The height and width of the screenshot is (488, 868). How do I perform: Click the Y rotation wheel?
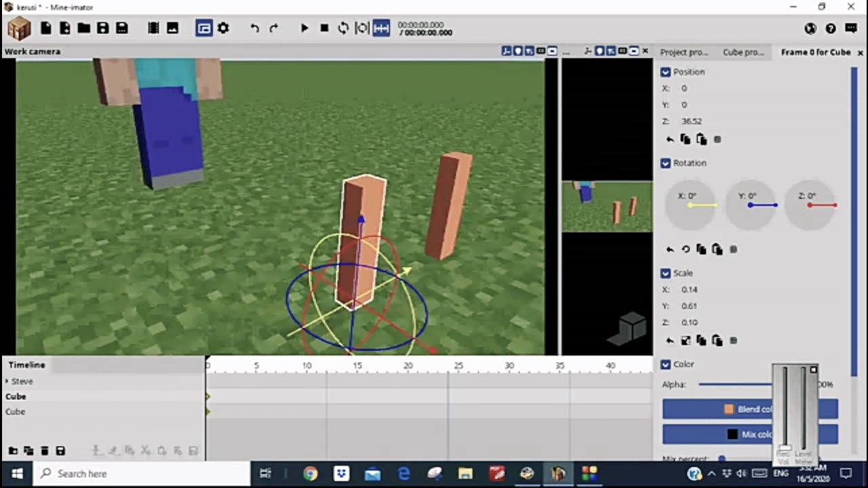coord(750,205)
